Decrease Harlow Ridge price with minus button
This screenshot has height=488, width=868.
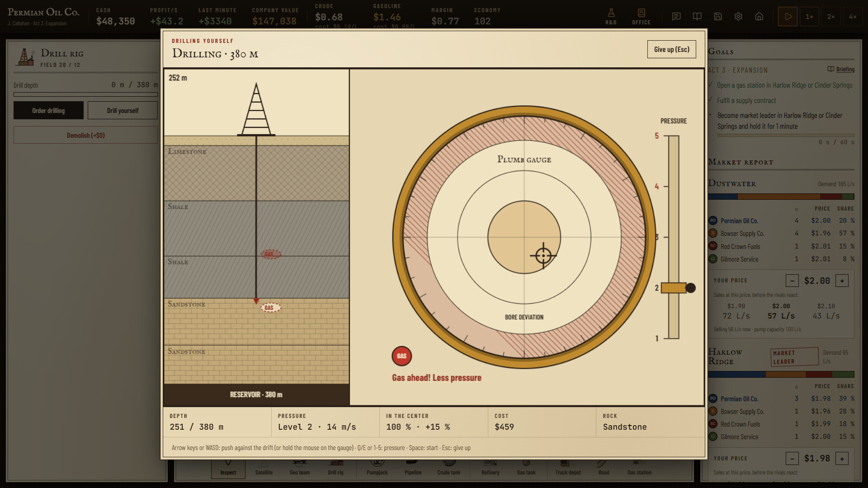[x=792, y=458]
